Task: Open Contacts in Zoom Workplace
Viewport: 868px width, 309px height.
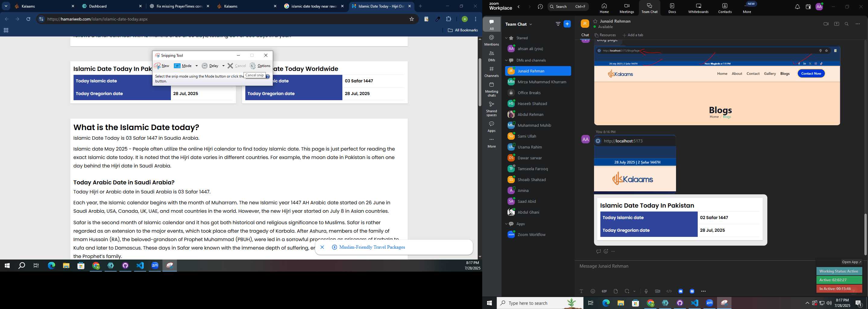Action: [725, 8]
